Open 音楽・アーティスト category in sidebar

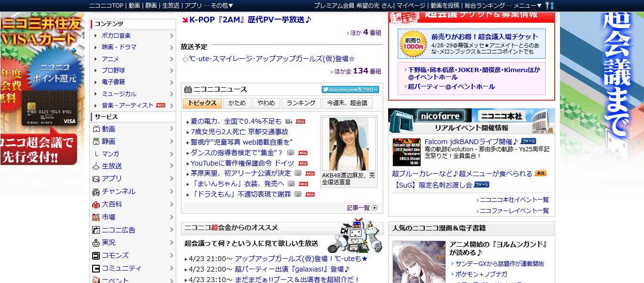point(127,105)
